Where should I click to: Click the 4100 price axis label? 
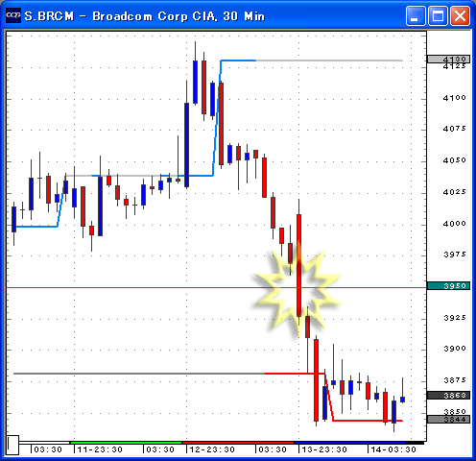point(454,98)
